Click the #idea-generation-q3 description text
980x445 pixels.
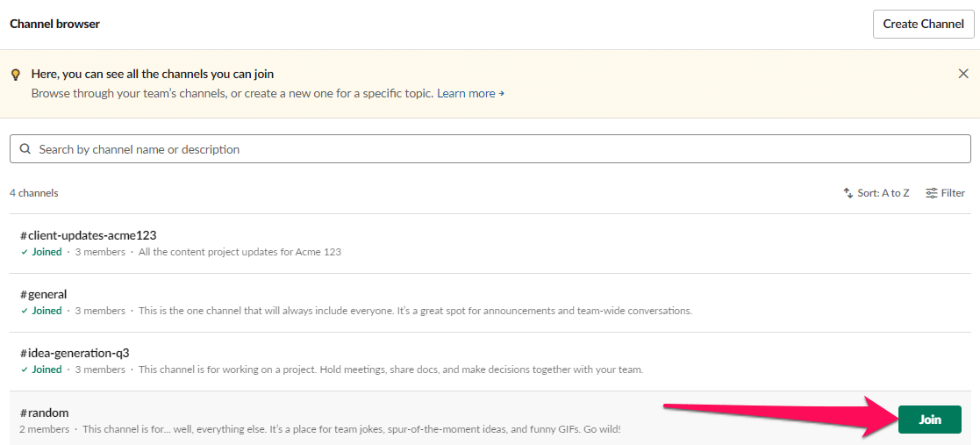[390, 370]
